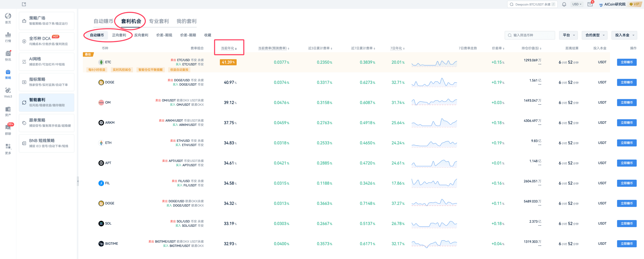Switch to the 自动赚币 top tab
The height and width of the screenshot is (259, 644).
coord(103,21)
